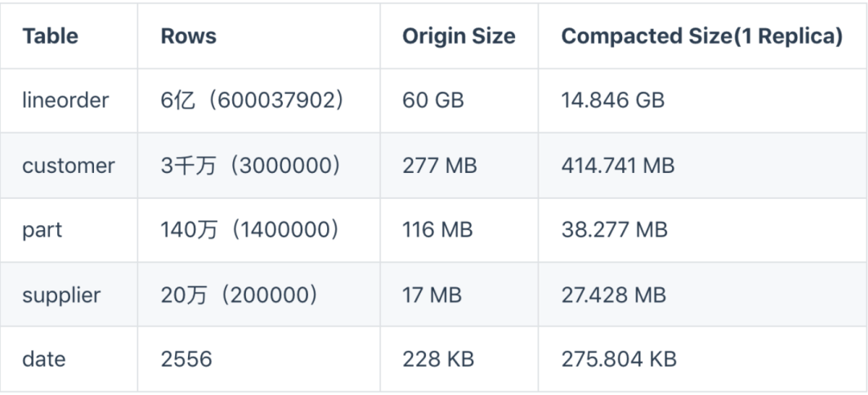Screen dimensions: 868x395
Task: Click the Table column header
Action: click(50, 36)
